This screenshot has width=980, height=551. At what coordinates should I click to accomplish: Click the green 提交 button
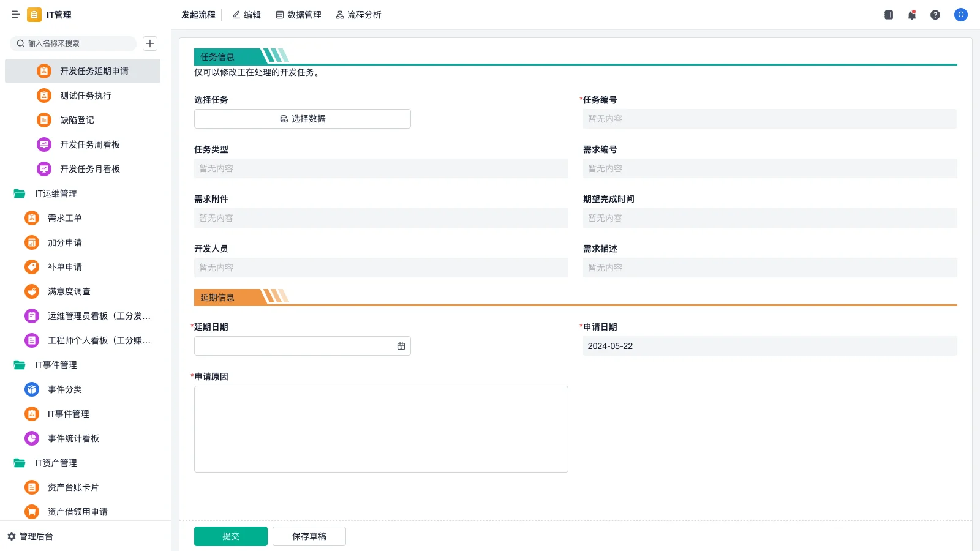tap(231, 536)
